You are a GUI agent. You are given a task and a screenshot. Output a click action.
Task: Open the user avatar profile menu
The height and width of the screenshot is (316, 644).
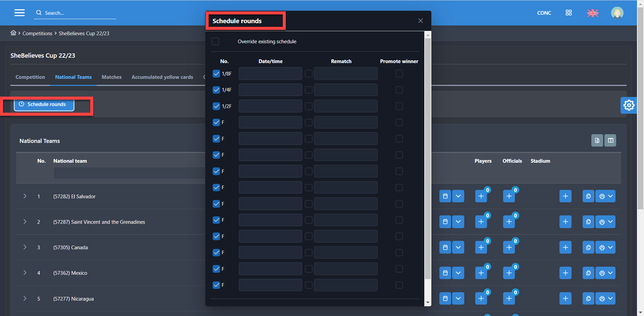pyautogui.click(x=617, y=13)
